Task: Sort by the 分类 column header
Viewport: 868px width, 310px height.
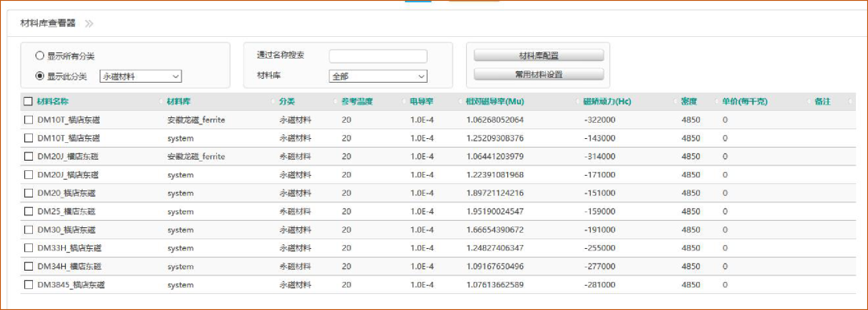Action: click(287, 102)
